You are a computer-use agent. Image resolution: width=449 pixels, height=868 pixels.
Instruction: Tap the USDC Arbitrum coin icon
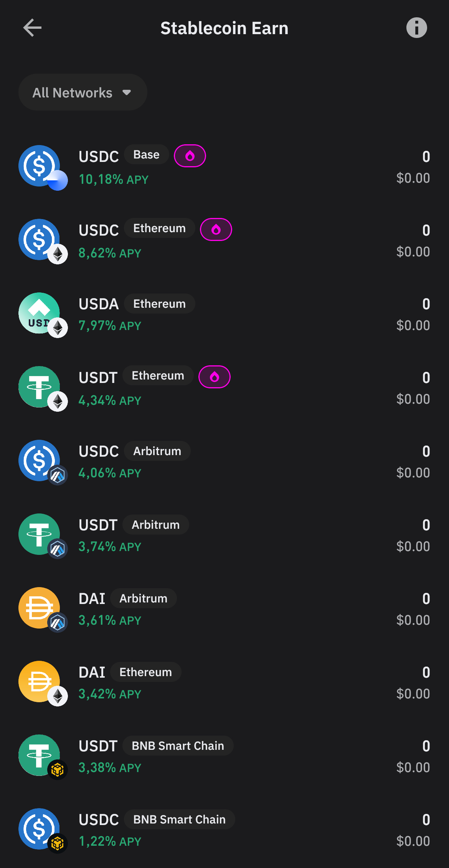(x=40, y=460)
